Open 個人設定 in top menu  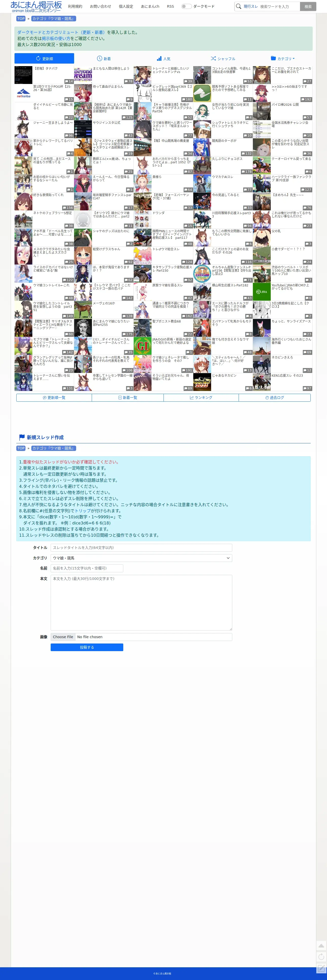tap(126, 6)
